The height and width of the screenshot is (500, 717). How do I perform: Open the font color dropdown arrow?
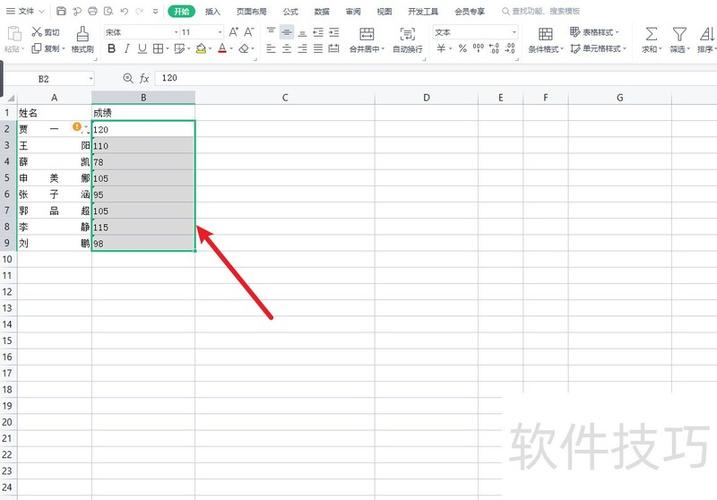pyautogui.click(x=231, y=48)
